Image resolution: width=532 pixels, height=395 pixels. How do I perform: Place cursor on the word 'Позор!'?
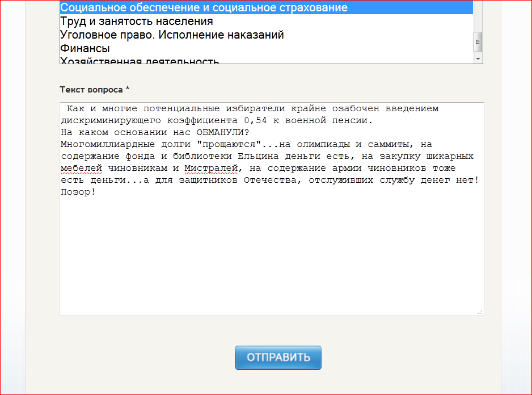click(x=78, y=192)
